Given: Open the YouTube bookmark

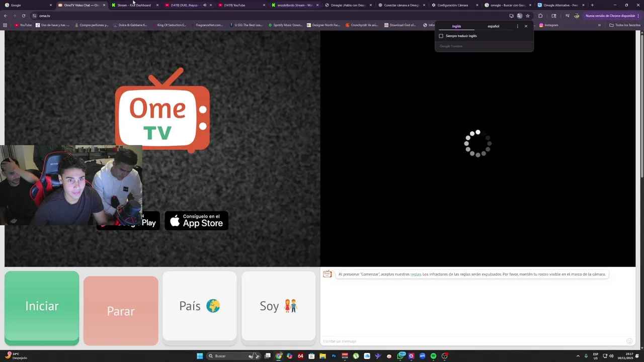Looking at the screenshot, I should pyautogui.click(x=23, y=25).
